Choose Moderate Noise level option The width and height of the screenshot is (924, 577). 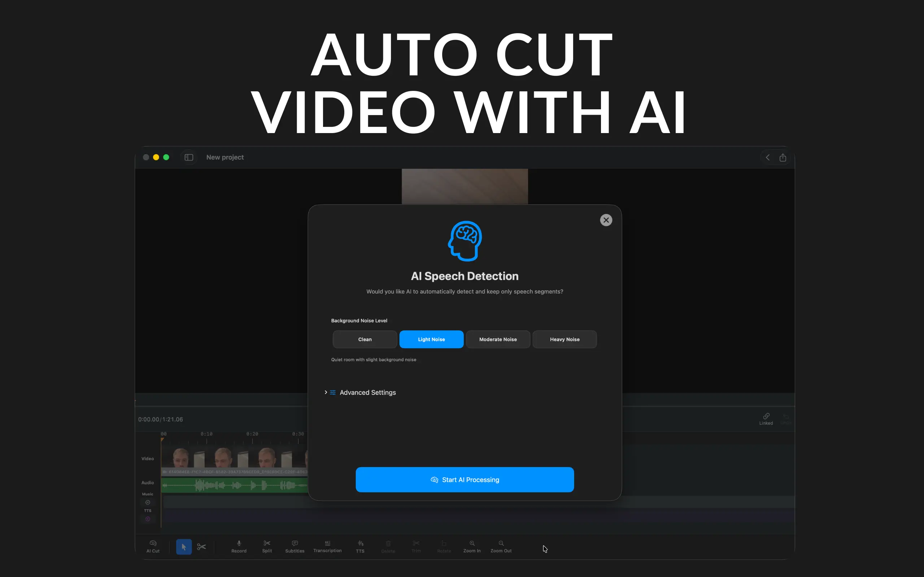coord(497,339)
